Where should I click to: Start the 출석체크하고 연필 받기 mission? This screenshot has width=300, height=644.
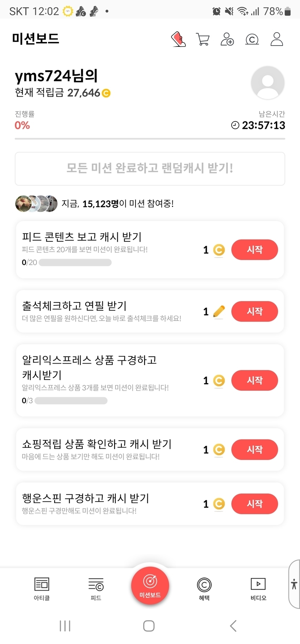tap(254, 312)
